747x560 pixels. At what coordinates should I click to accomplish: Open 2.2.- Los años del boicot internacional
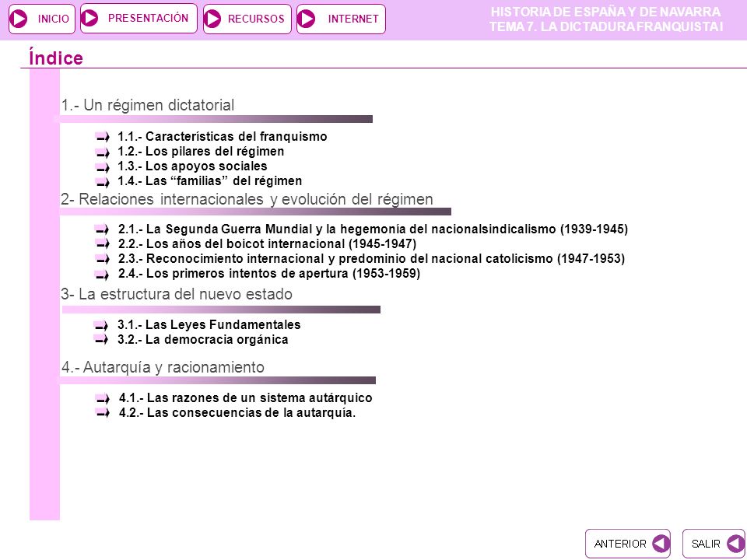pyautogui.click(x=267, y=243)
